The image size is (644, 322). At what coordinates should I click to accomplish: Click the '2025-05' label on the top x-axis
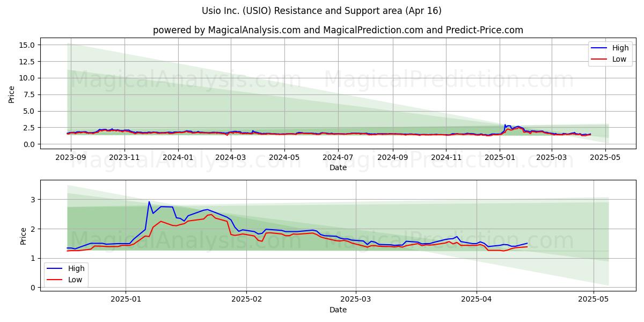[x=605, y=157]
